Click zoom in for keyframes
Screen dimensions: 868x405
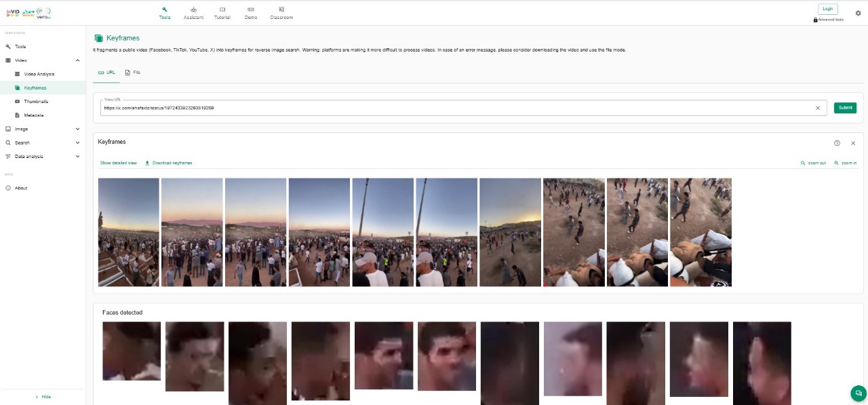846,163
